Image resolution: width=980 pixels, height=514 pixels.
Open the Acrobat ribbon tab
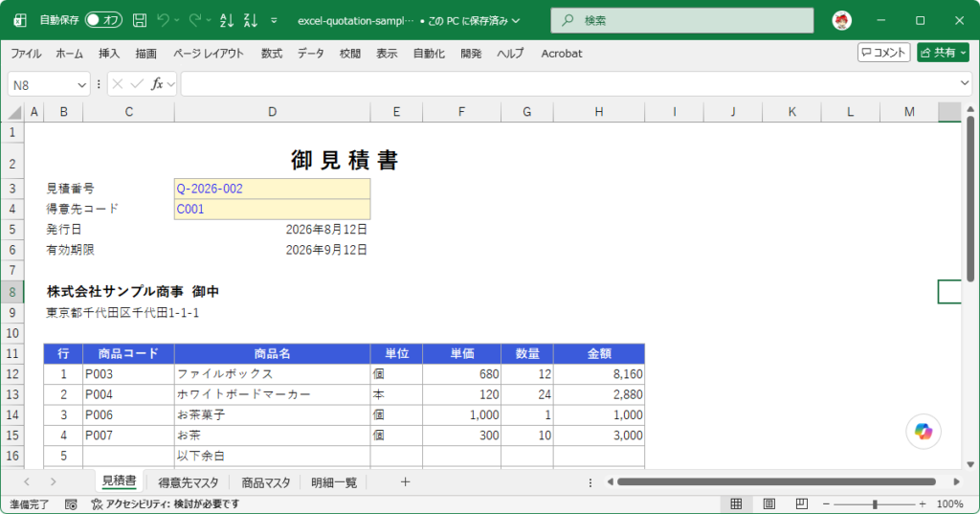(x=561, y=54)
